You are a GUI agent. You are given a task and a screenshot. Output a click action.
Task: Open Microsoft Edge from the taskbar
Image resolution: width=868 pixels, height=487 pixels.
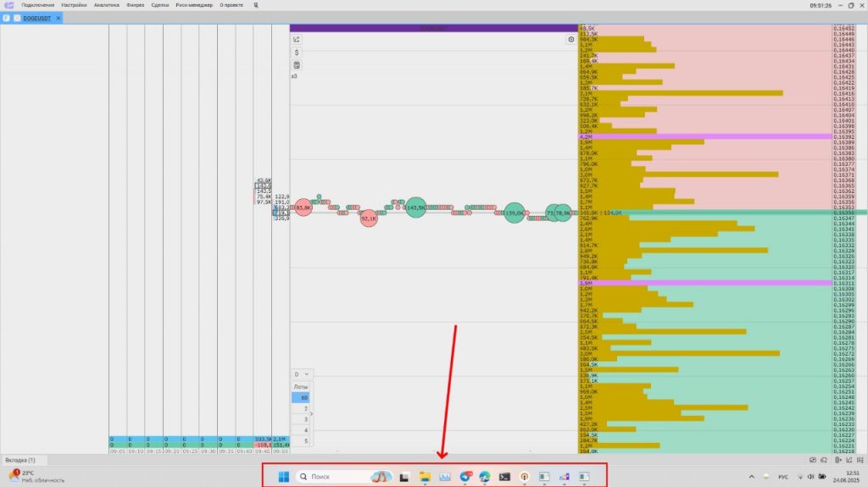(485, 477)
